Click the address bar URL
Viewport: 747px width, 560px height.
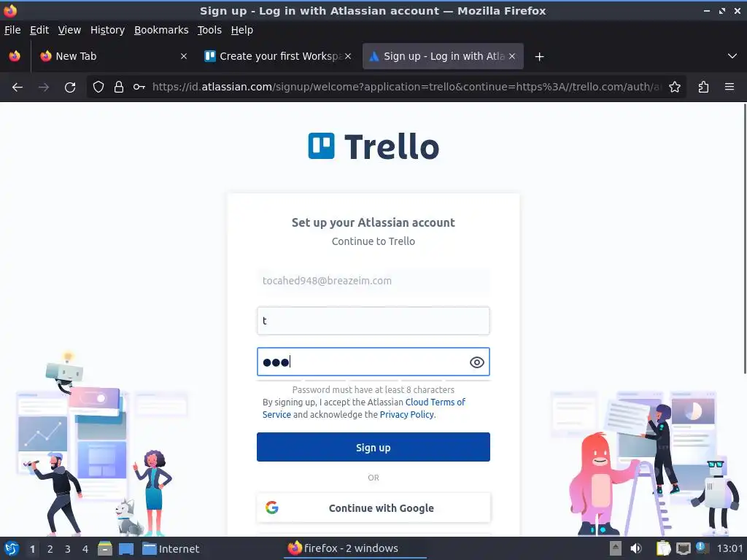(x=406, y=87)
